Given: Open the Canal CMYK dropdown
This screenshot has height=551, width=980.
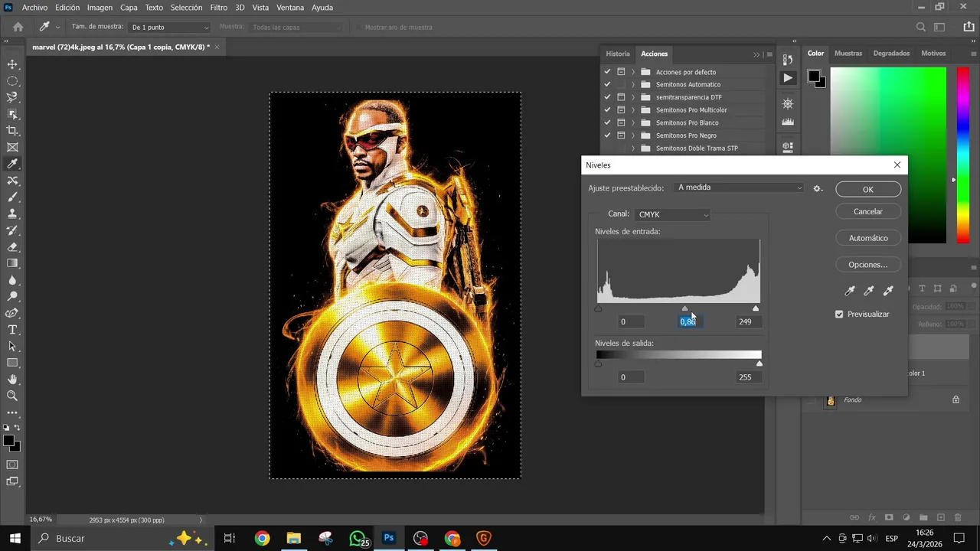Looking at the screenshot, I should pyautogui.click(x=673, y=215).
